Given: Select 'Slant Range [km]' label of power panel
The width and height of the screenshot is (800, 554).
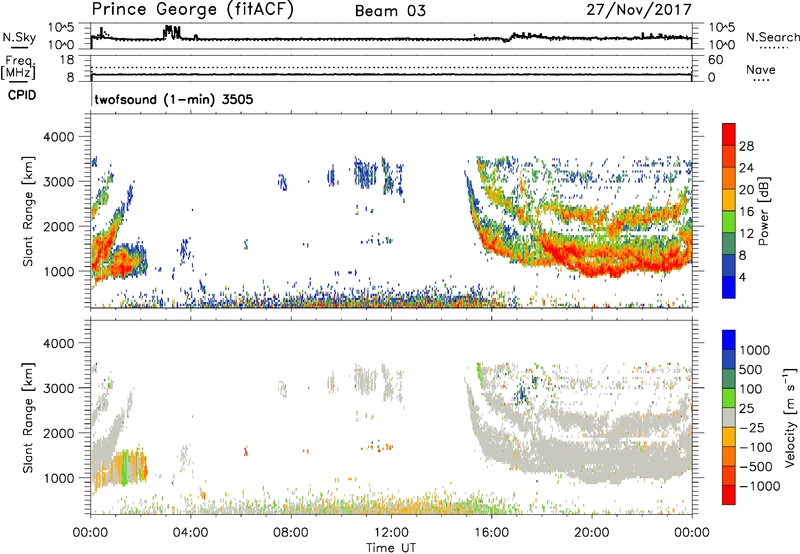Looking at the screenshot, I should tap(28, 211).
